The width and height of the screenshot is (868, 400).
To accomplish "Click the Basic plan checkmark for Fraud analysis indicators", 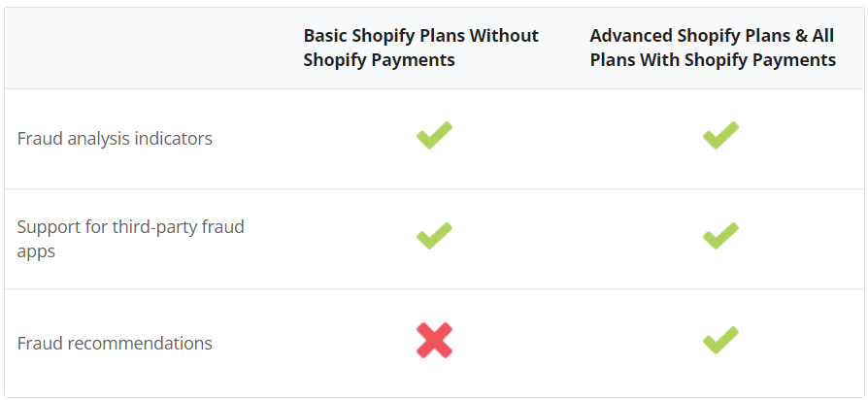I will click(x=435, y=136).
